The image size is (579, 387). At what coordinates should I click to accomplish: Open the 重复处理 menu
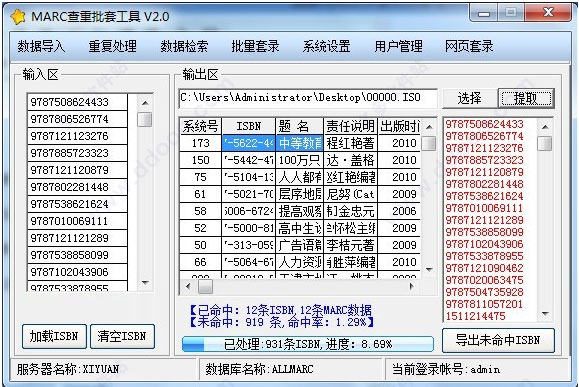(x=113, y=46)
